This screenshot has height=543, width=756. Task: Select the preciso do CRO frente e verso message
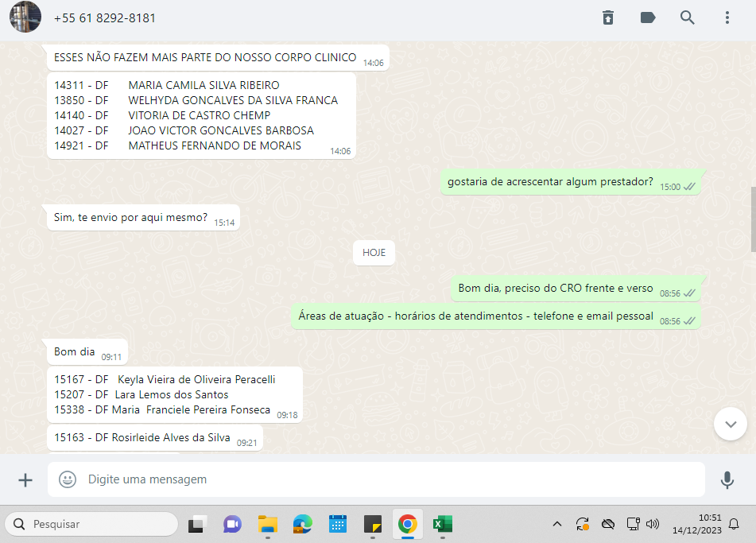pyautogui.click(x=576, y=289)
